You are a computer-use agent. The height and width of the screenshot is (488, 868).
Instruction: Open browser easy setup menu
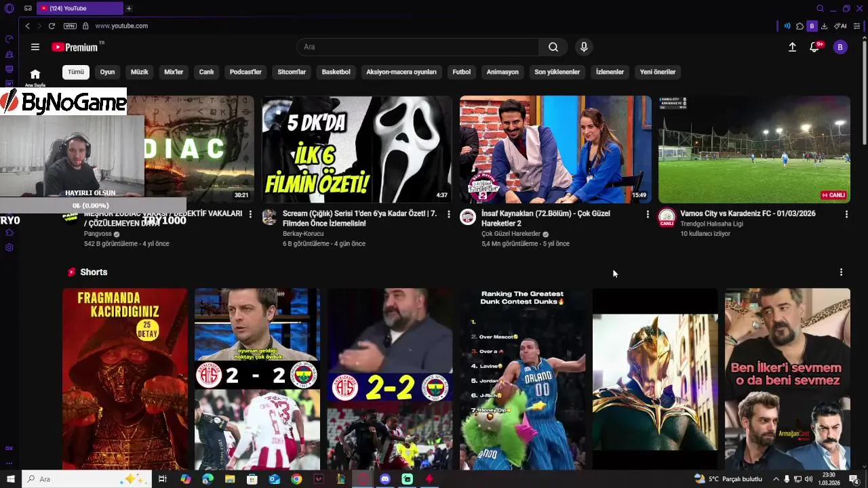pos(857,26)
